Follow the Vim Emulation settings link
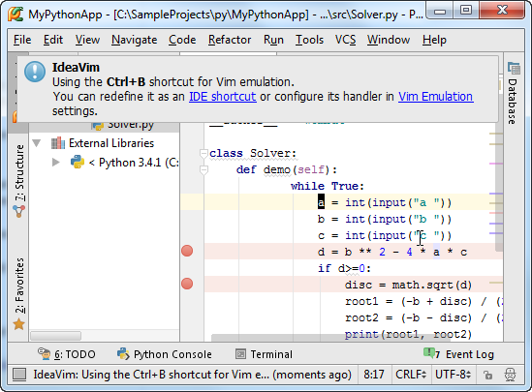The width and height of the screenshot is (532, 392). pos(436,97)
